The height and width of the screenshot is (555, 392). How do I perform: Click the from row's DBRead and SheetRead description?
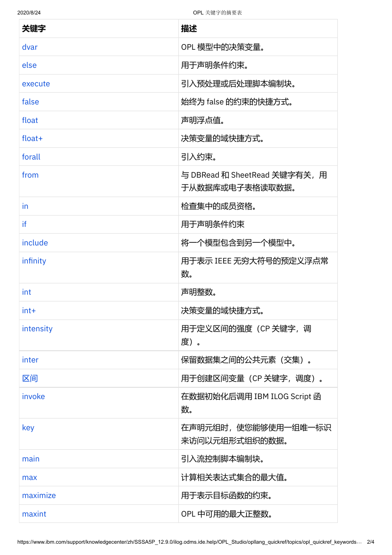254,181
